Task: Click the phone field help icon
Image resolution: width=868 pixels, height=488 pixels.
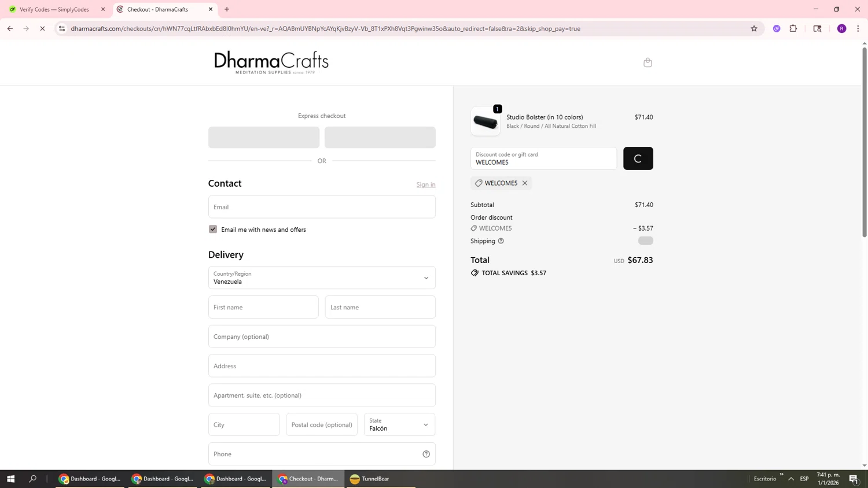Action: (x=426, y=454)
